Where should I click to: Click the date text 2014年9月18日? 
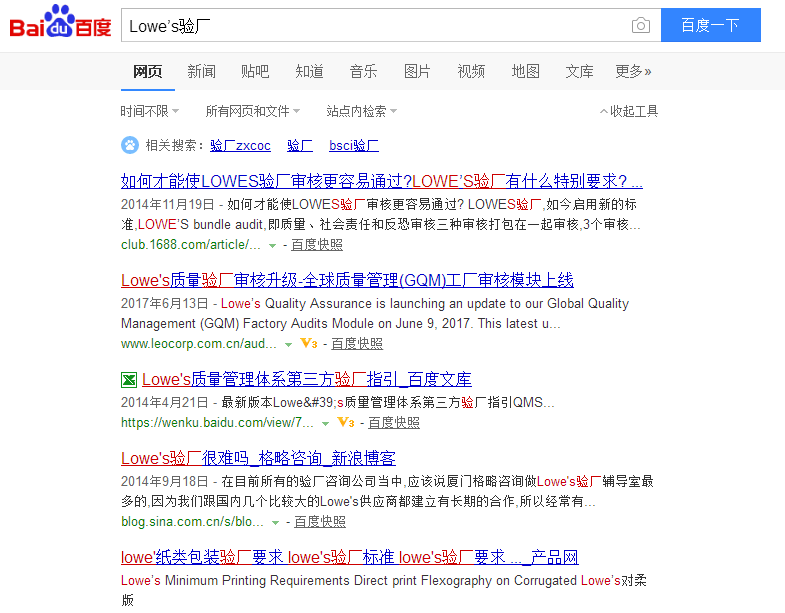[164, 482]
